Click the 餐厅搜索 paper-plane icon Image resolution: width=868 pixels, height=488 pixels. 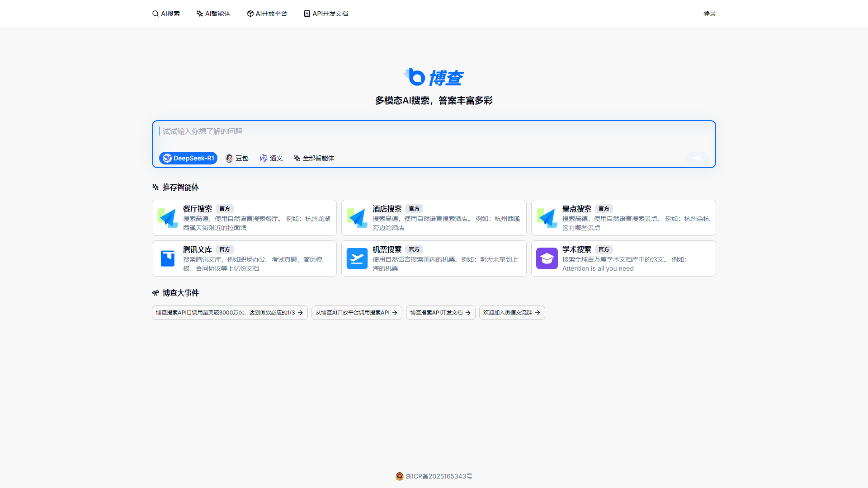tap(168, 217)
